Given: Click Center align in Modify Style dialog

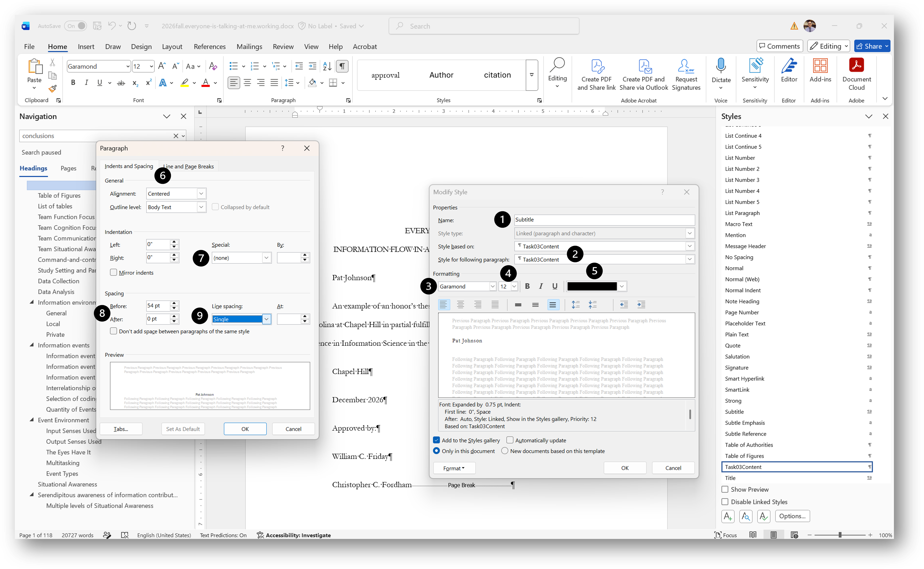Looking at the screenshot, I should 461,305.
